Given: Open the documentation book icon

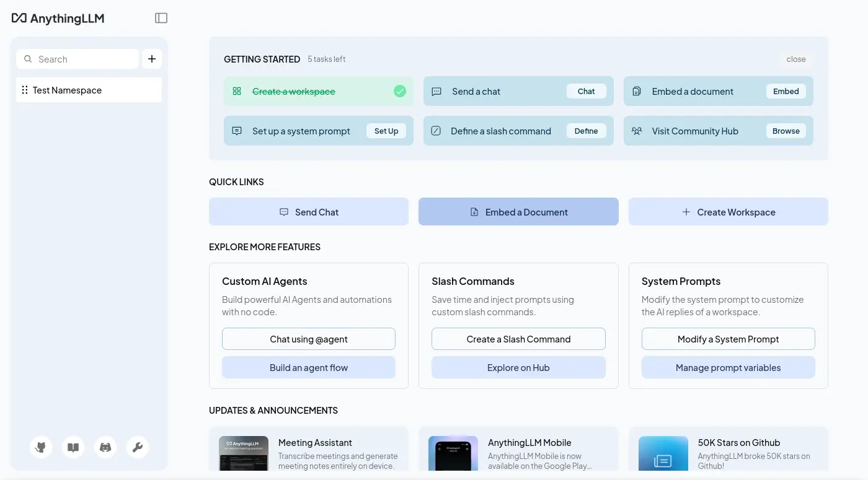Looking at the screenshot, I should [73, 447].
